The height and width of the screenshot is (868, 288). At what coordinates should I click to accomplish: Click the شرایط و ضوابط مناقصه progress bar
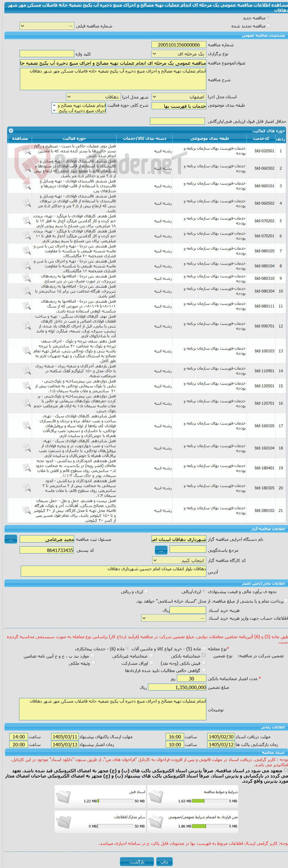210,801
